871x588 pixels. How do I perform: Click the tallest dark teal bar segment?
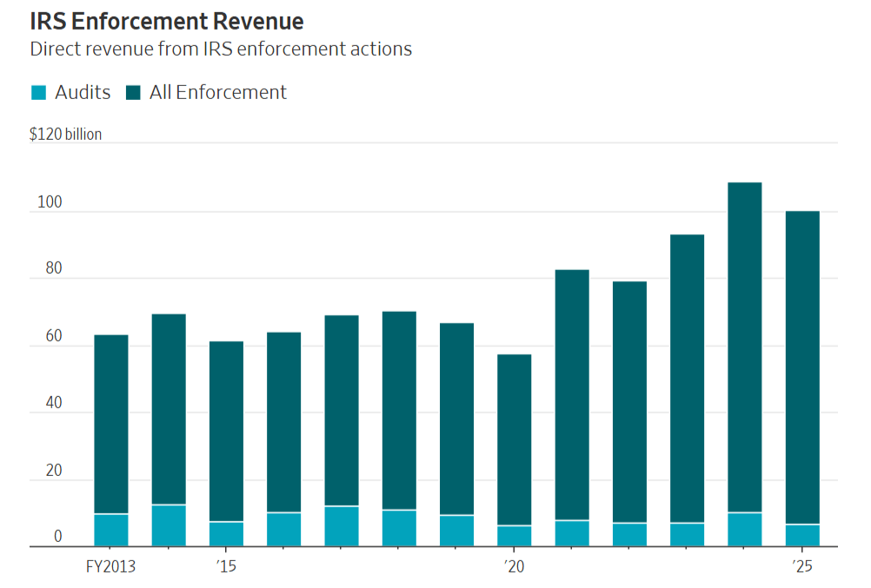pos(744,347)
